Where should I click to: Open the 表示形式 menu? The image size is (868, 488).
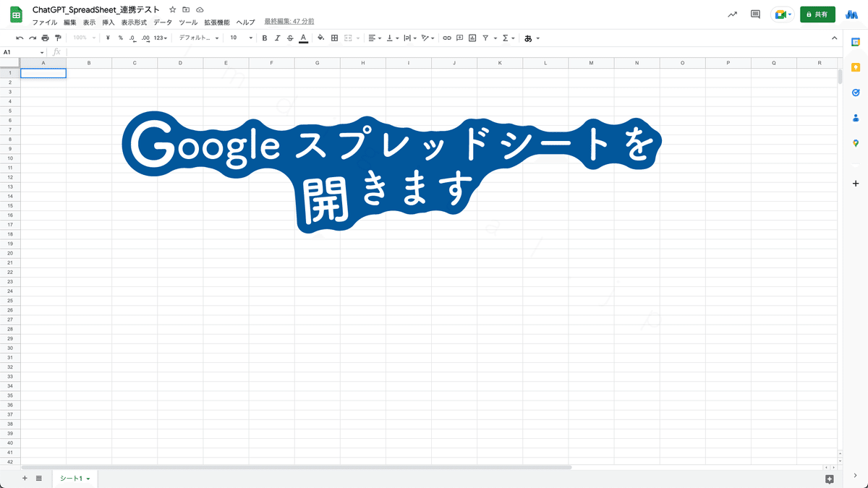click(x=134, y=22)
